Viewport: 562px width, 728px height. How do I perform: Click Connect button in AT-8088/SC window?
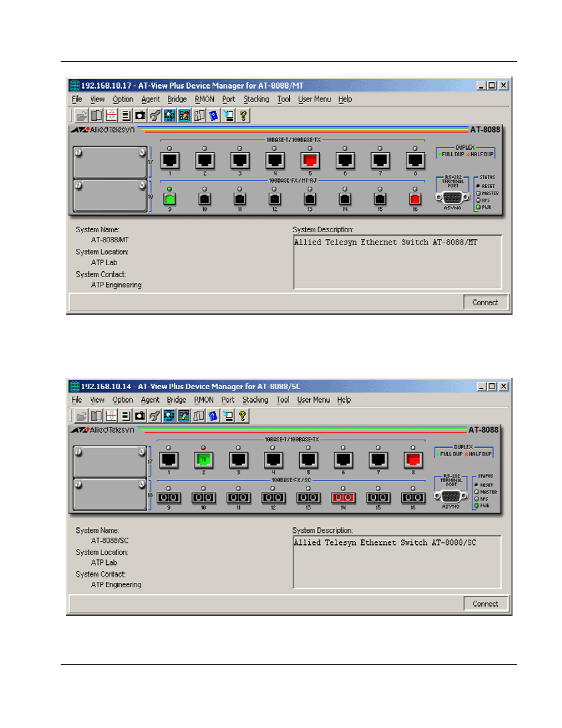[485, 604]
